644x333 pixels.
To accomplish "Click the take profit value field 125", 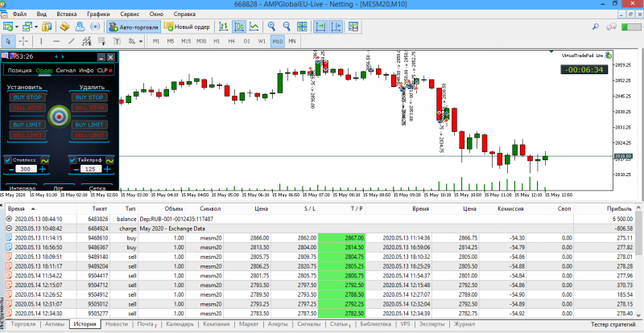I will (91, 169).
